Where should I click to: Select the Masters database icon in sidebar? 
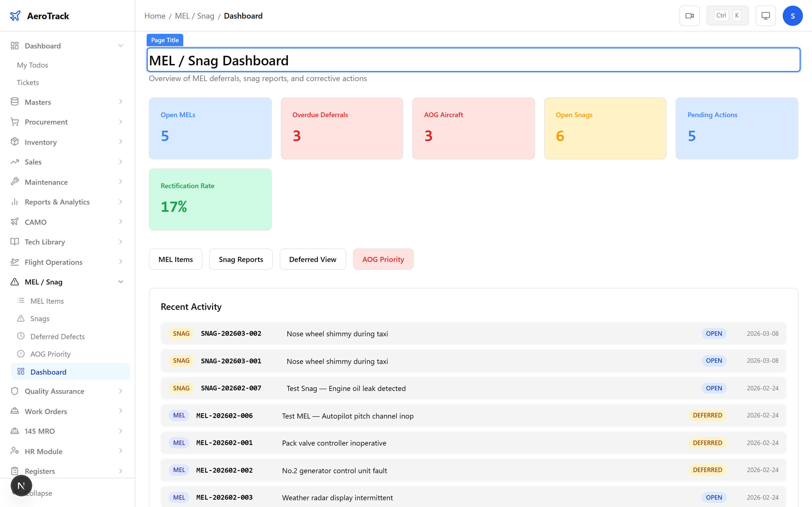click(15, 102)
